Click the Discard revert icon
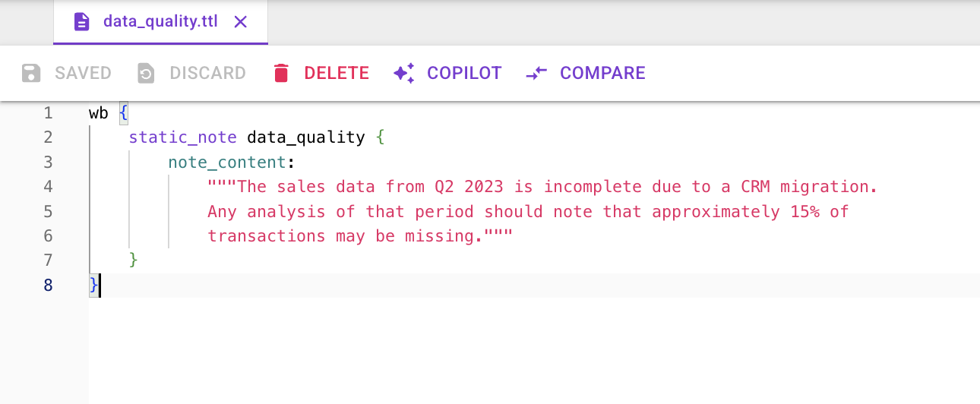This screenshot has height=404, width=980. coord(145,73)
